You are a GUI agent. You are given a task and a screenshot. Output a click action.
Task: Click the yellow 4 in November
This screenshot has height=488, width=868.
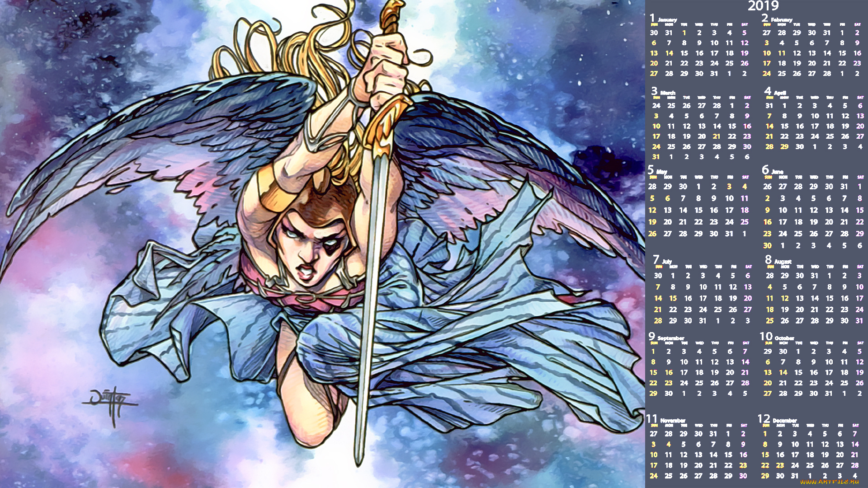(668, 444)
